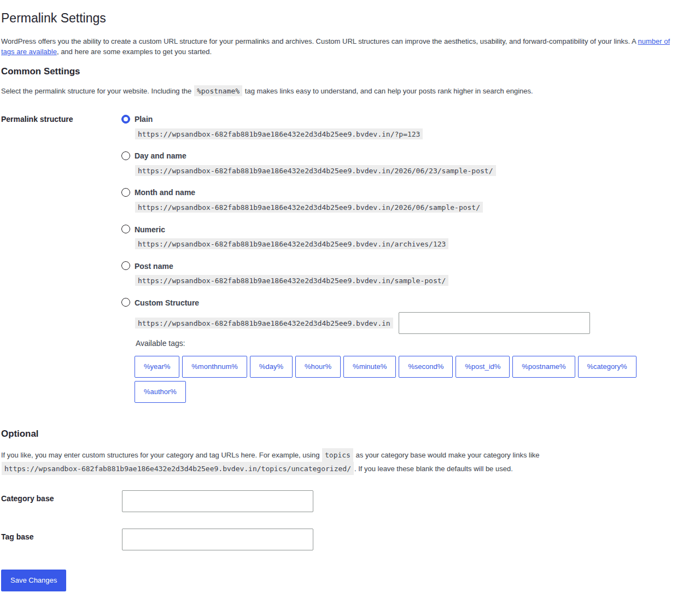Viewport: 689px width, 616px height.
Task: Click the %day% tag button
Action: (271, 367)
